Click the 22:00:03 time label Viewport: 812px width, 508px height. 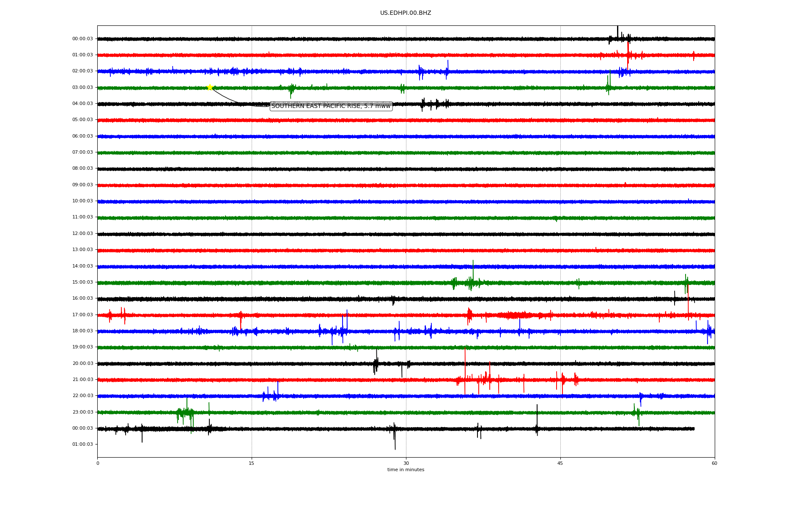click(82, 396)
